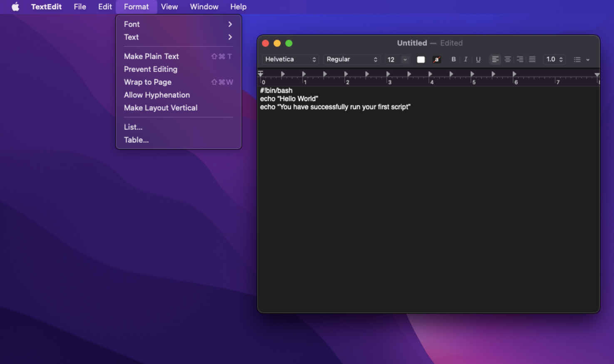
Task: Right-align the paragraph
Action: [x=520, y=59]
